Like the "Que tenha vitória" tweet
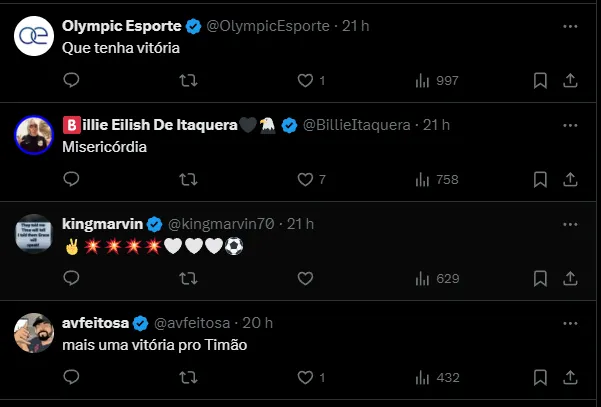The image size is (601, 407). [305, 80]
